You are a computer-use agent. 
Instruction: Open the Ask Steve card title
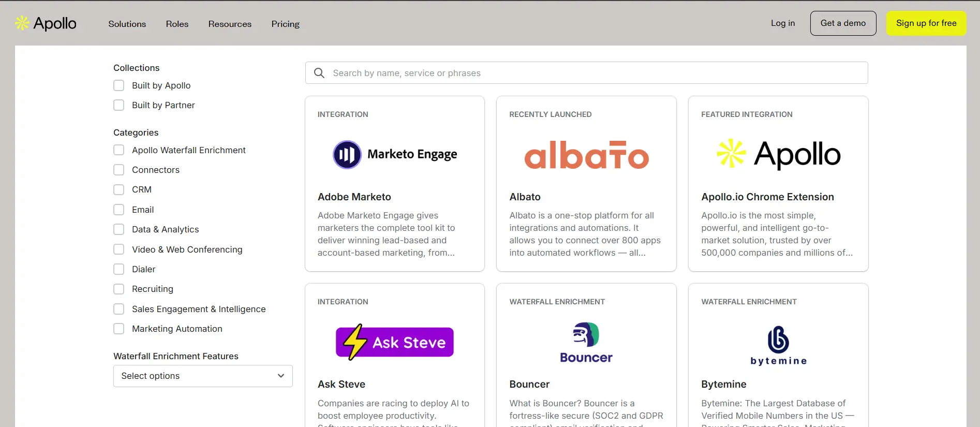341,384
